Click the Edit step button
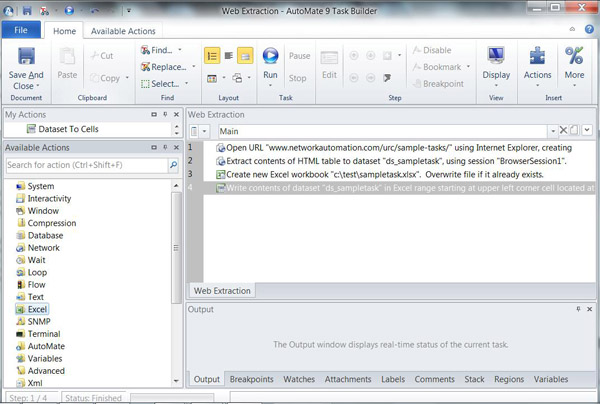 (x=329, y=66)
